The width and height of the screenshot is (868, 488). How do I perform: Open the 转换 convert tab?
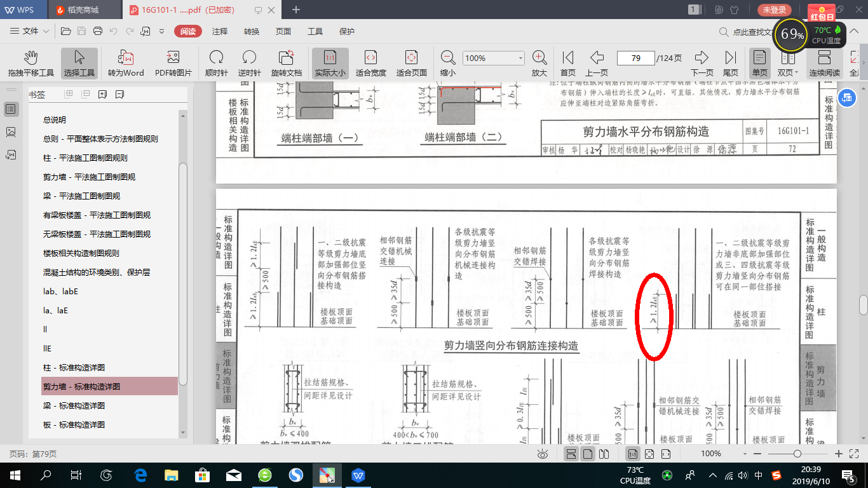pyautogui.click(x=252, y=31)
